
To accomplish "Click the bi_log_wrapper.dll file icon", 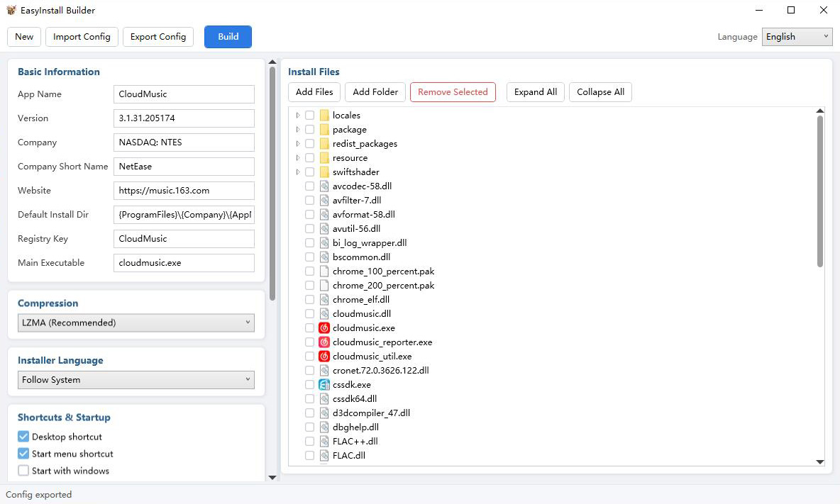I will coord(324,243).
